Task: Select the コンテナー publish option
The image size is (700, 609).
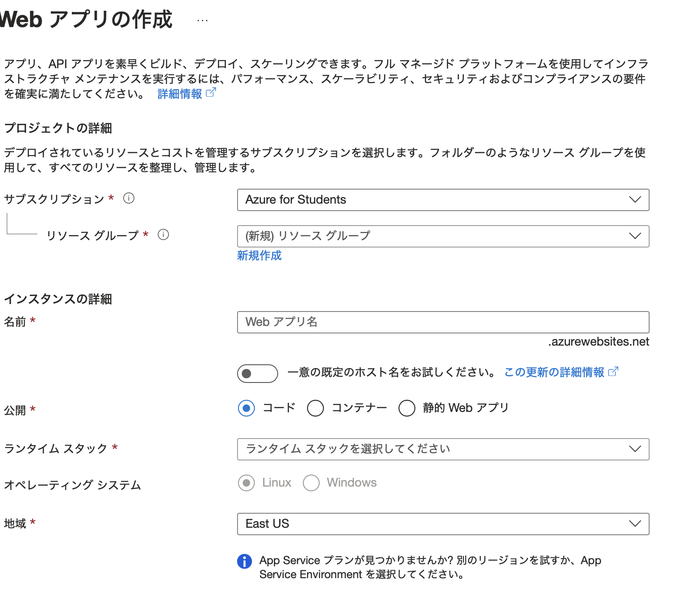Action: (x=315, y=408)
